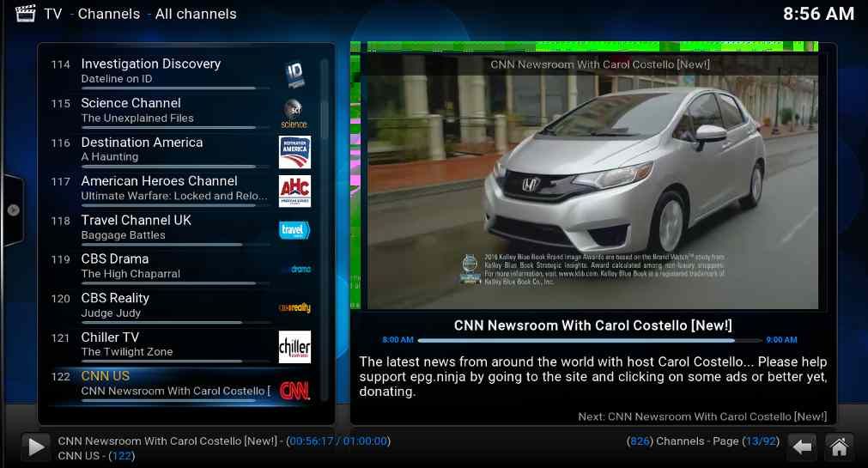
Task: Click the Dateline on ID progress bar
Action: pyautogui.click(x=175, y=88)
